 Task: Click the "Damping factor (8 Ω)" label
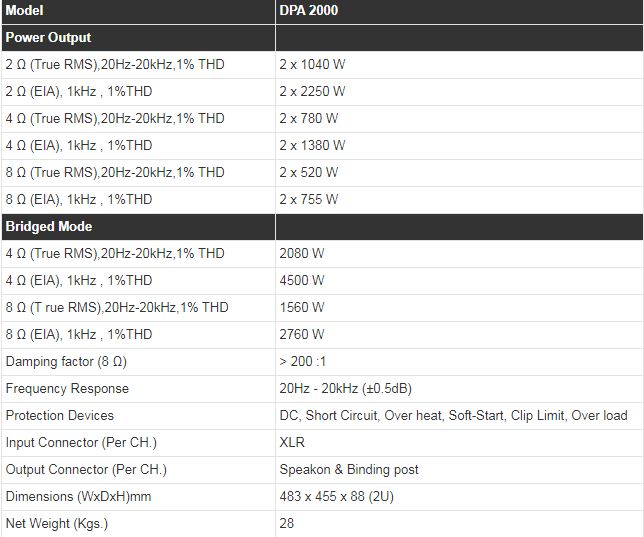coord(64,361)
